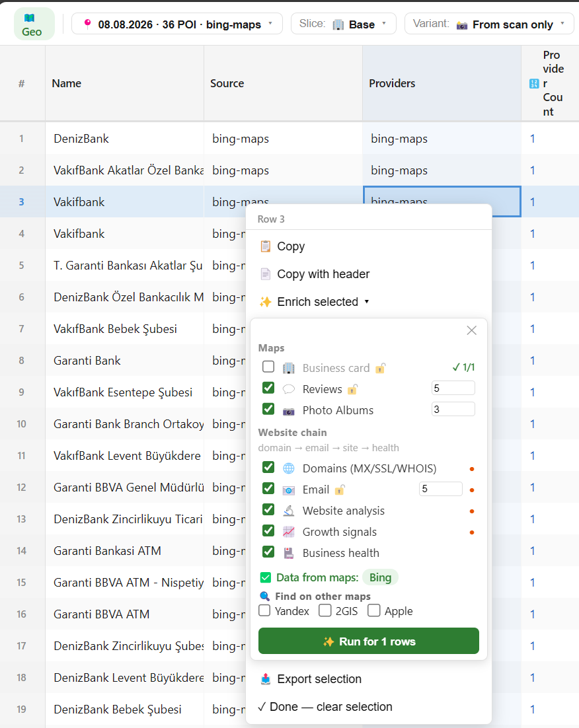The image size is (579, 728).
Task: Enable the Apple map checkbox
Action: pyautogui.click(x=373, y=610)
